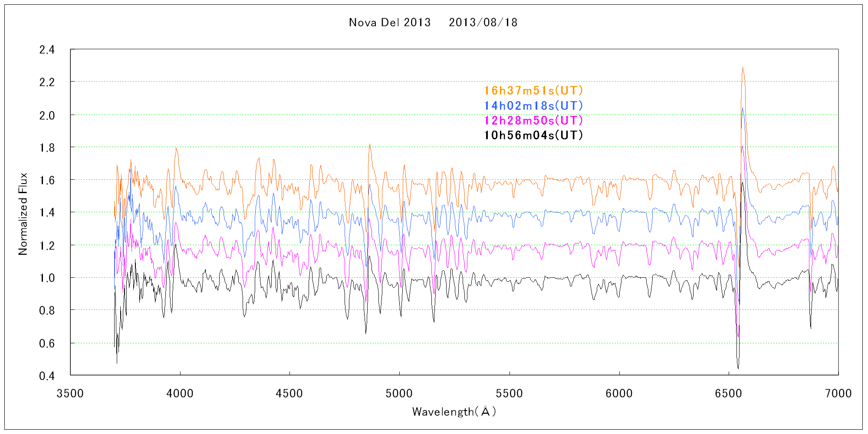Click the 4000 x-axis tick label
Image resolution: width=868 pixels, height=434 pixels.
click(x=180, y=394)
